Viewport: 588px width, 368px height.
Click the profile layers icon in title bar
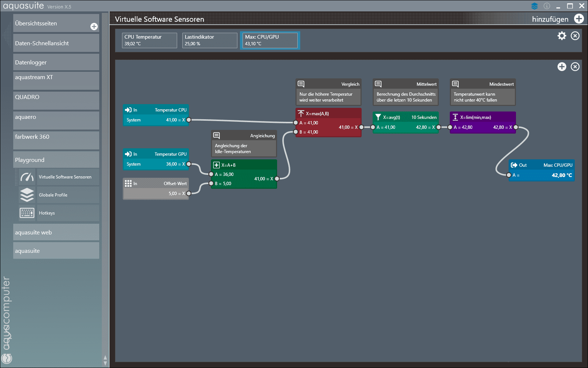(x=534, y=6)
